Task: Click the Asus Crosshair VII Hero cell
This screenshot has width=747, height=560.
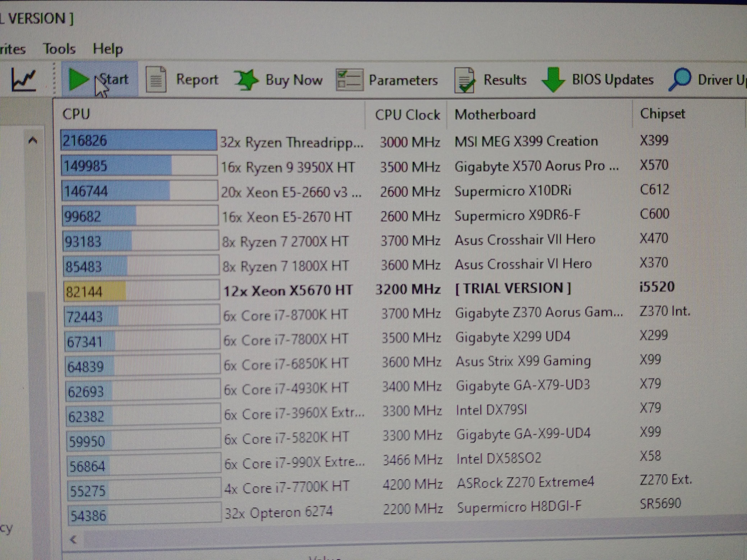Action: (525, 240)
